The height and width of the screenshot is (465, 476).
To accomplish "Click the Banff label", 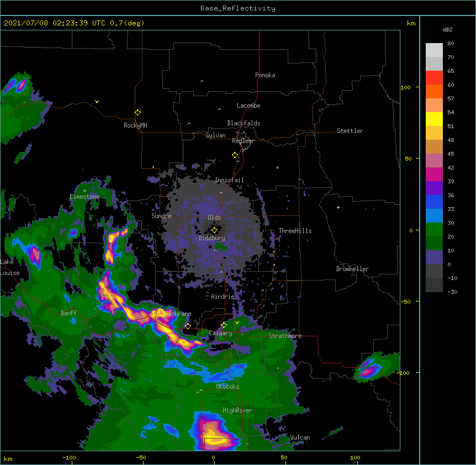I will click(68, 313).
